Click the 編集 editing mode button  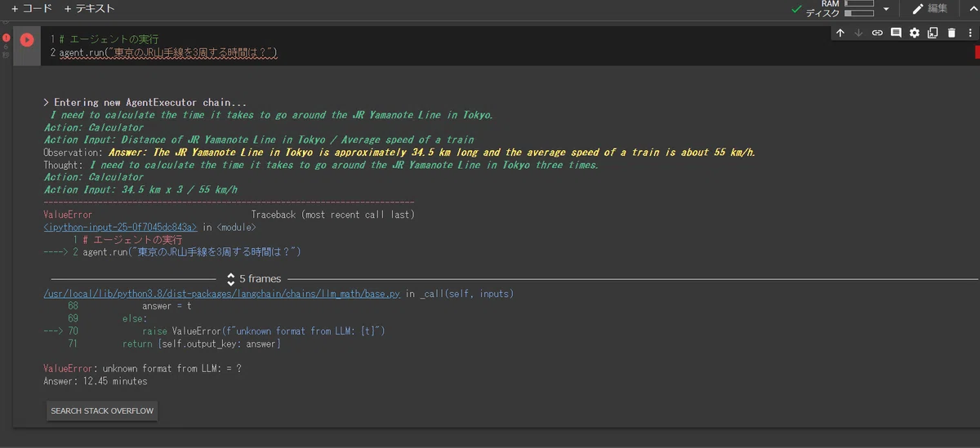click(929, 9)
